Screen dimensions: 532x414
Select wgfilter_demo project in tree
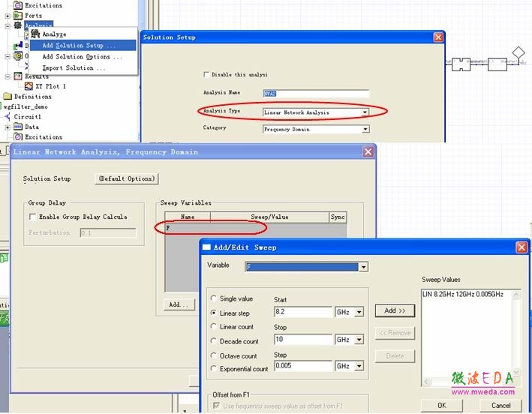[26, 106]
